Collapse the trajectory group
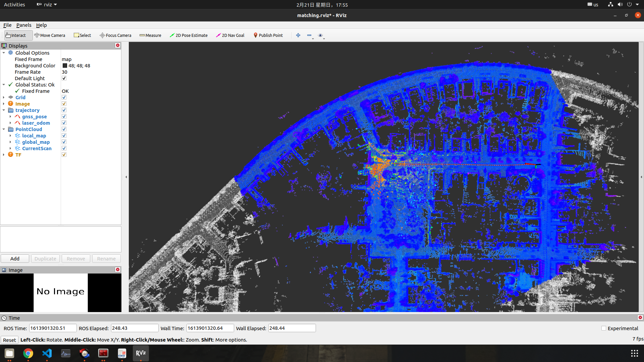The height and width of the screenshot is (362, 644). pos(4,110)
